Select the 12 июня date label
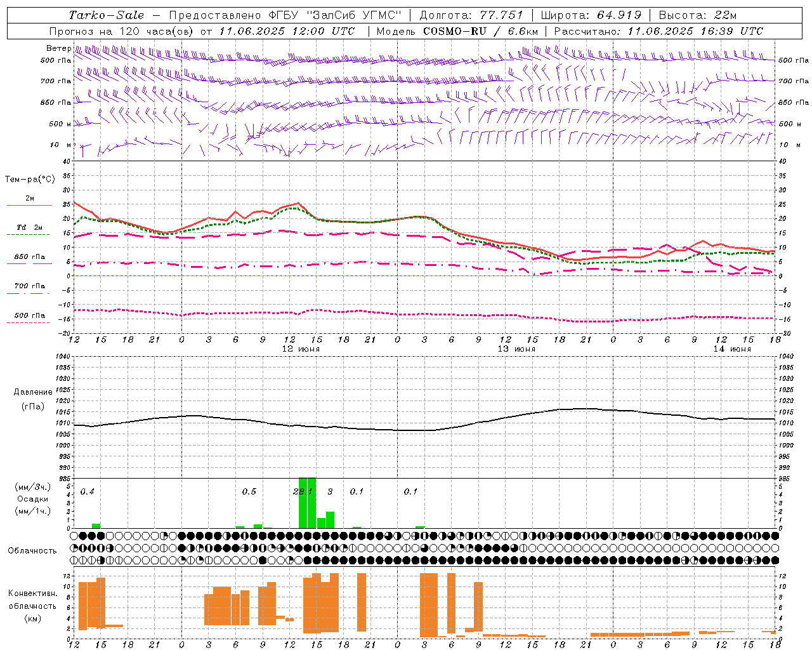 pos(301,349)
